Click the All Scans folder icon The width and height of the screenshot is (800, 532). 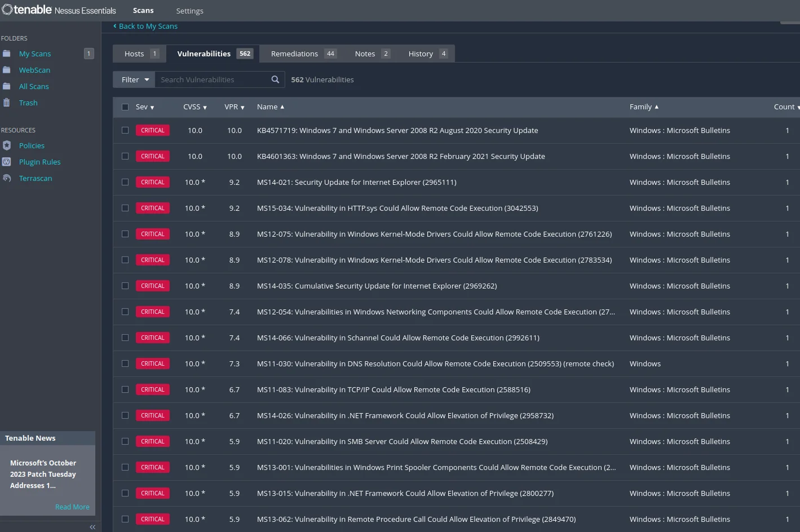(7, 86)
